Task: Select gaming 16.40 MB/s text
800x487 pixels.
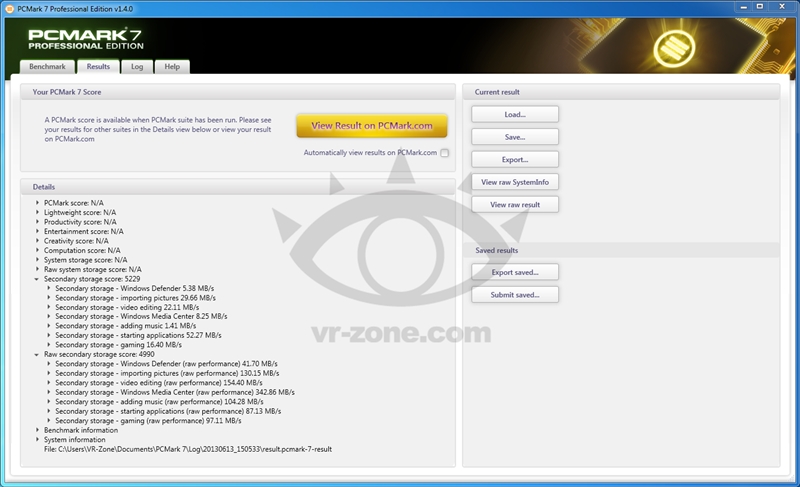Action: tap(118, 345)
